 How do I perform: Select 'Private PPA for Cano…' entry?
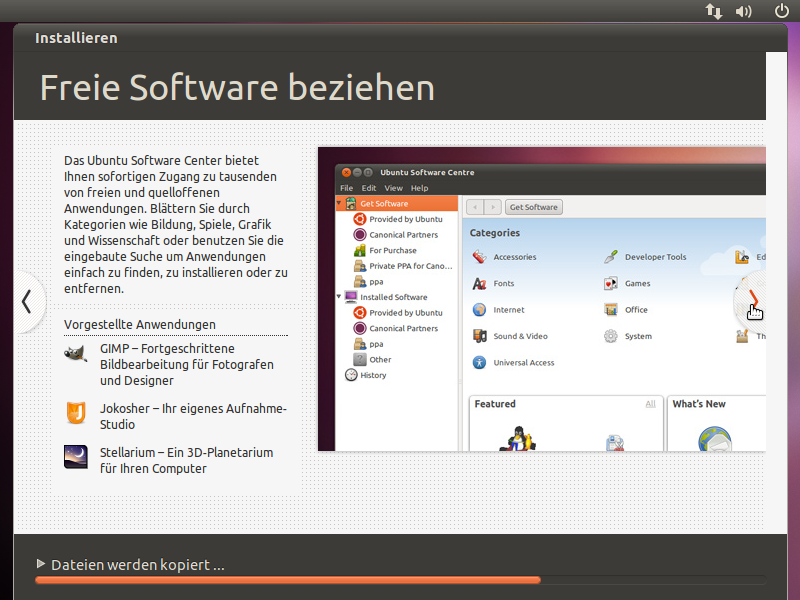coord(411,266)
